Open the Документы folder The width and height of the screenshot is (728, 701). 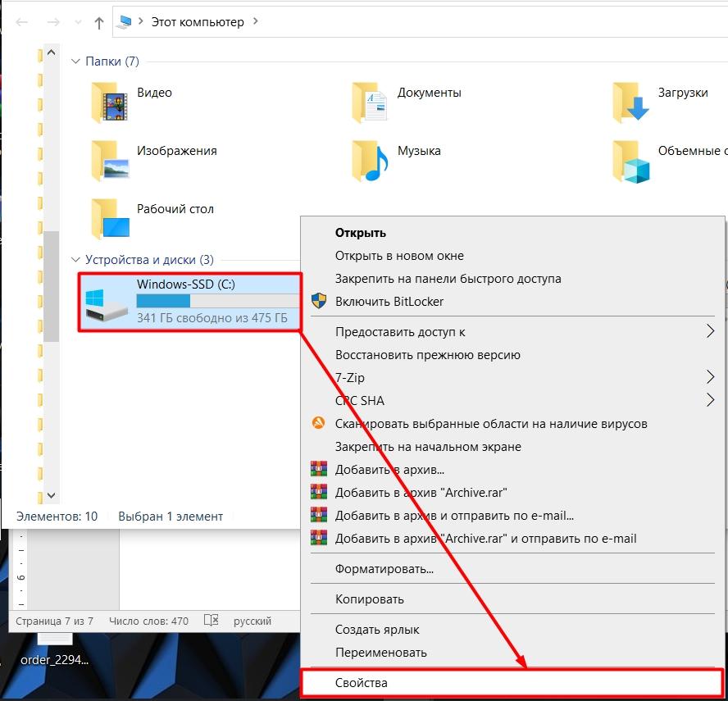tap(407, 102)
